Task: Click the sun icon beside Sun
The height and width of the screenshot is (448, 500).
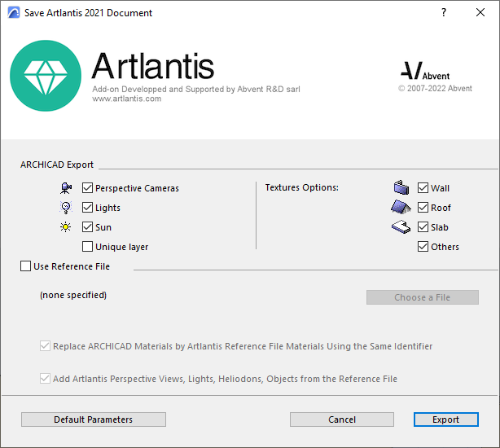Action: (66, 227)
